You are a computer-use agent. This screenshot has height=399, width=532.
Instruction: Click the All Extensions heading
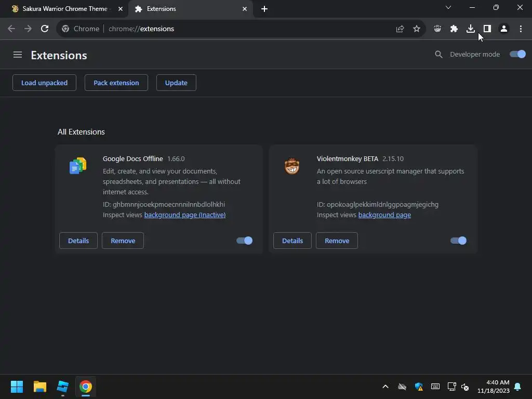(81, 131)
